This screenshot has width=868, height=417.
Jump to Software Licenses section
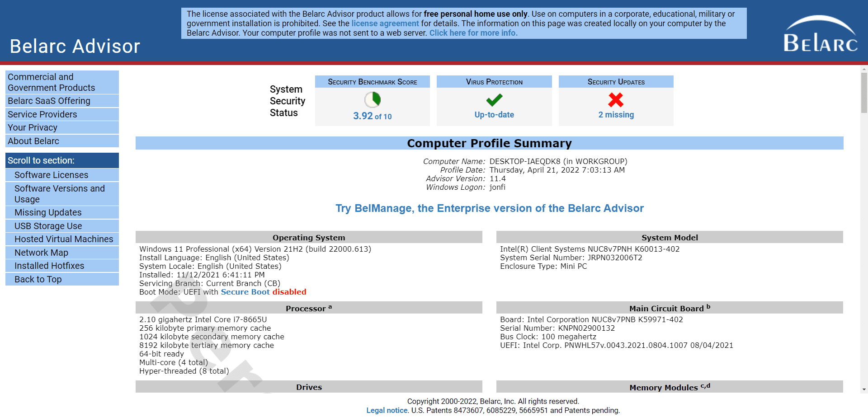pos(62,175)
